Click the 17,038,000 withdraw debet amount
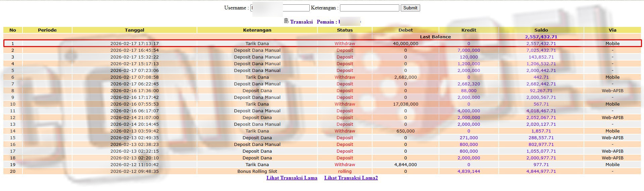644x191 pixels. click(405, 104)
